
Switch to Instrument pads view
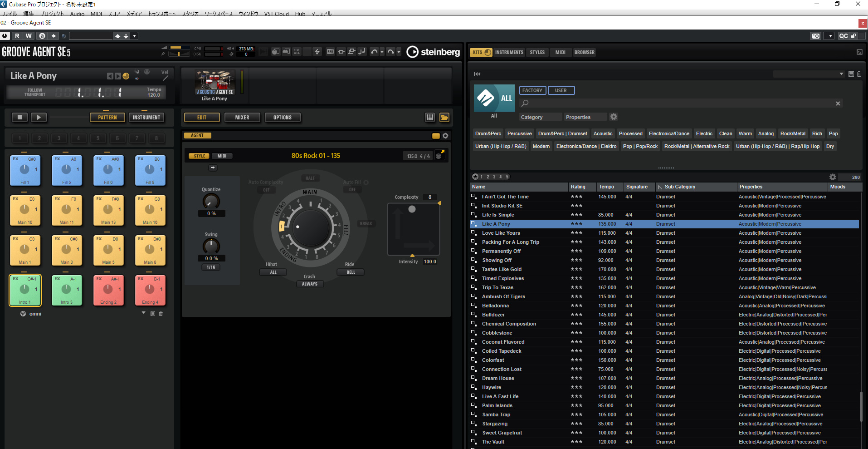click(146, 117)
